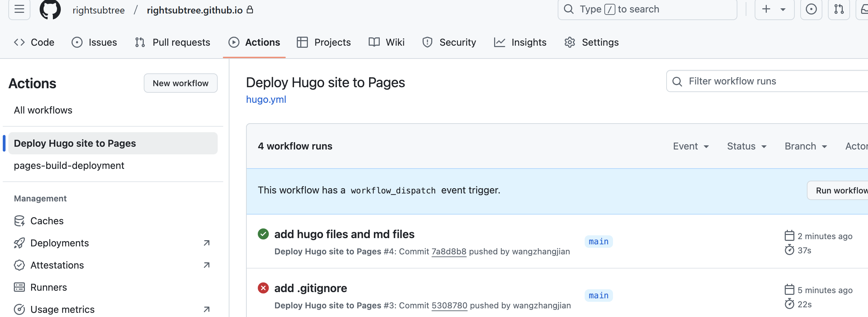Switch to the Projects tab
Image resolution: width=868 pixels, height=317 pixels.
point(324,42)
